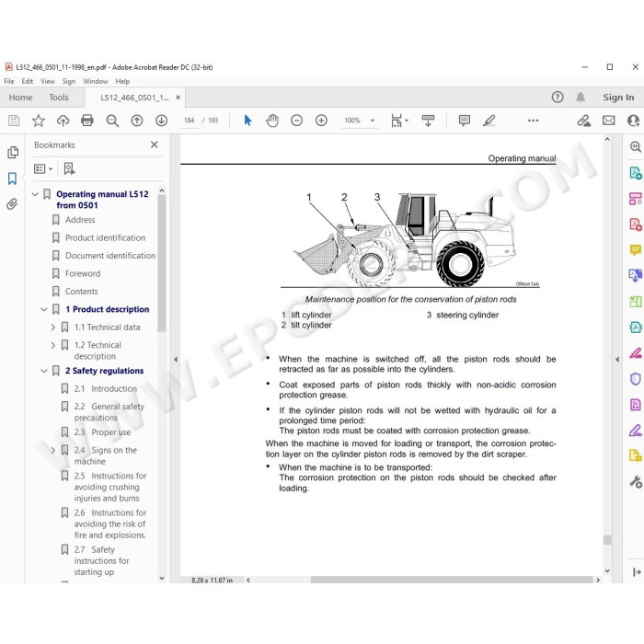
Task: Open the fit page options icon
Action: [x=397, y=121]
